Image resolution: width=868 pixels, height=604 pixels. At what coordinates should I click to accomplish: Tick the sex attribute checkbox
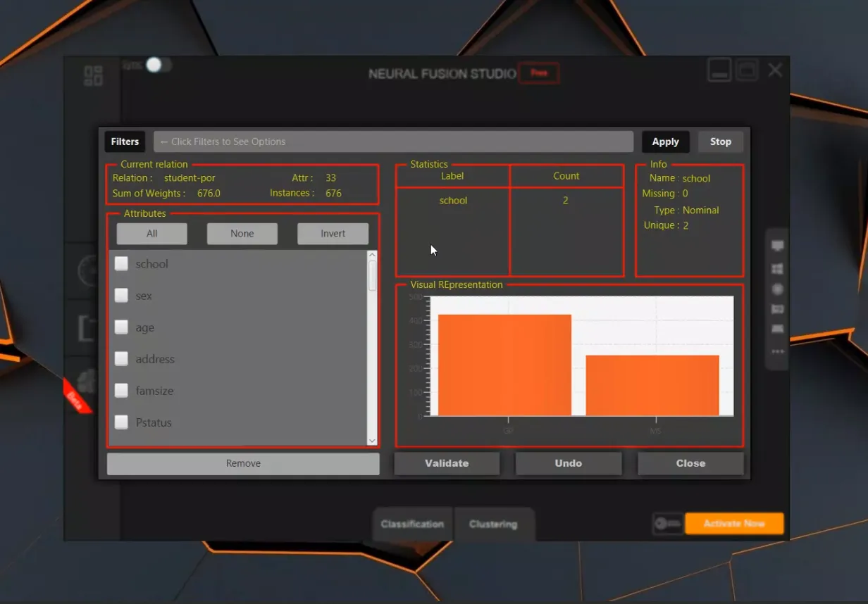(x=121, y=295)
